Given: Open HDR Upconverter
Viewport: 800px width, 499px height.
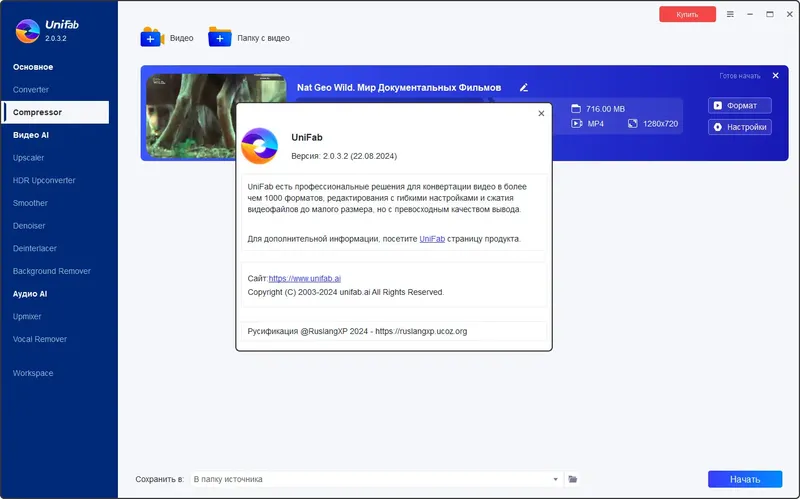Looking at the screenshot, I should (44, 180).
